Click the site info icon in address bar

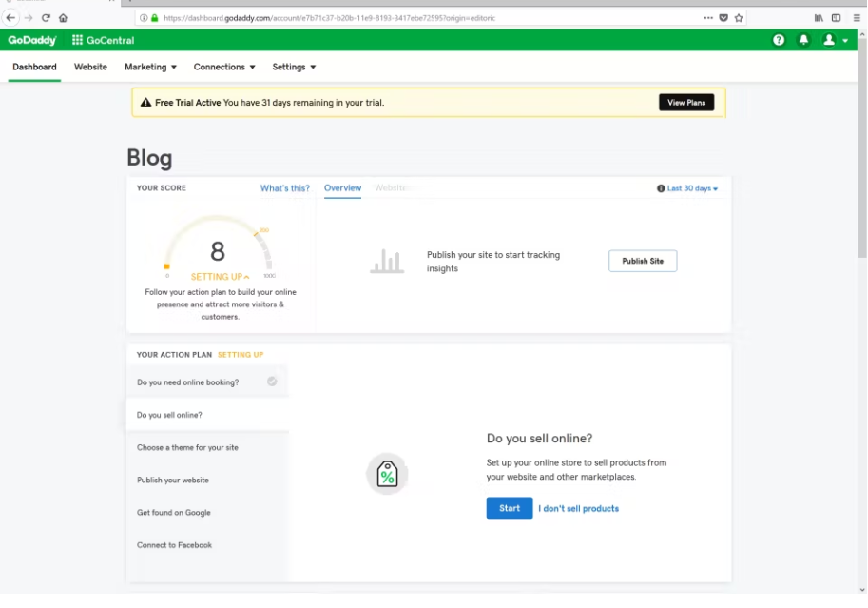coord(144,18)
